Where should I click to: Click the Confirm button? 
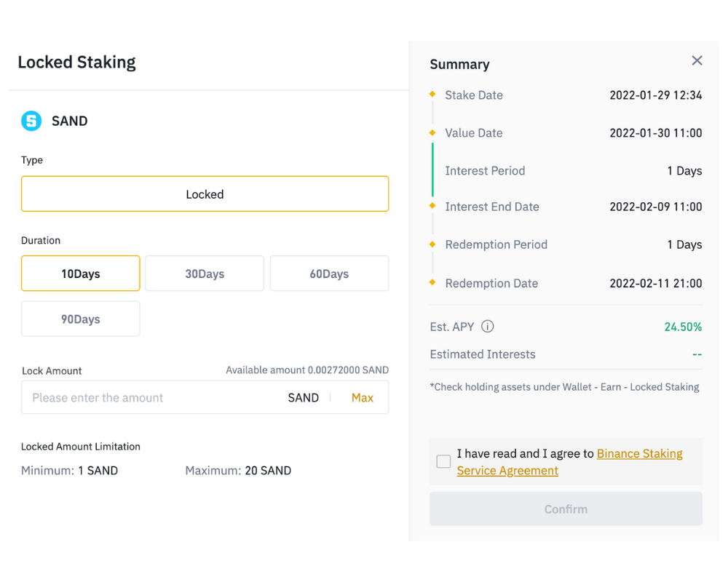566,509
